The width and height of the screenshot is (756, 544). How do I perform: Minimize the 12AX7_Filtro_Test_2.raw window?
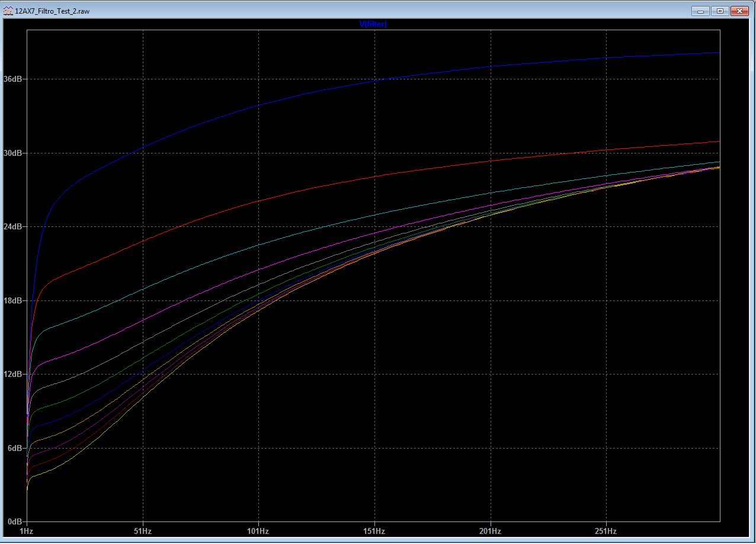pos(700,11)
